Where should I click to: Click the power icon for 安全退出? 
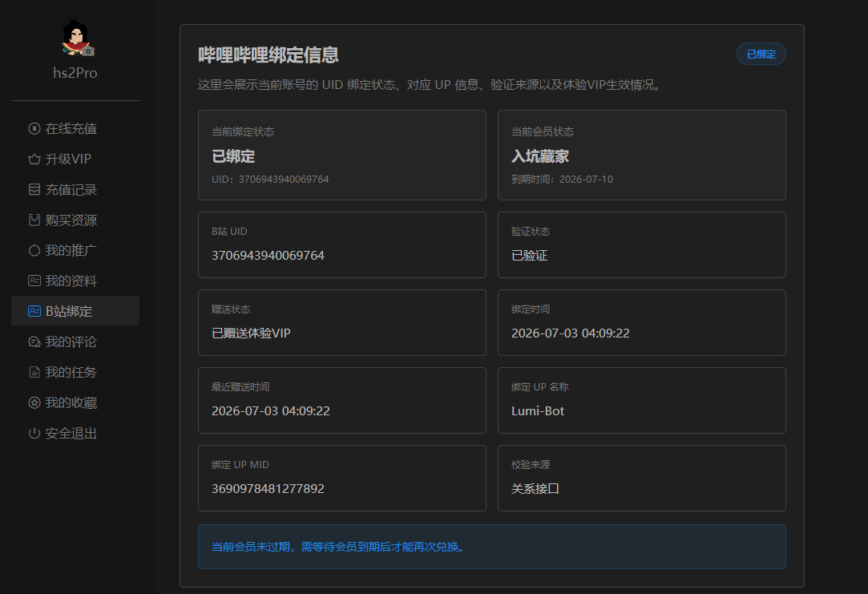(34, 433)
